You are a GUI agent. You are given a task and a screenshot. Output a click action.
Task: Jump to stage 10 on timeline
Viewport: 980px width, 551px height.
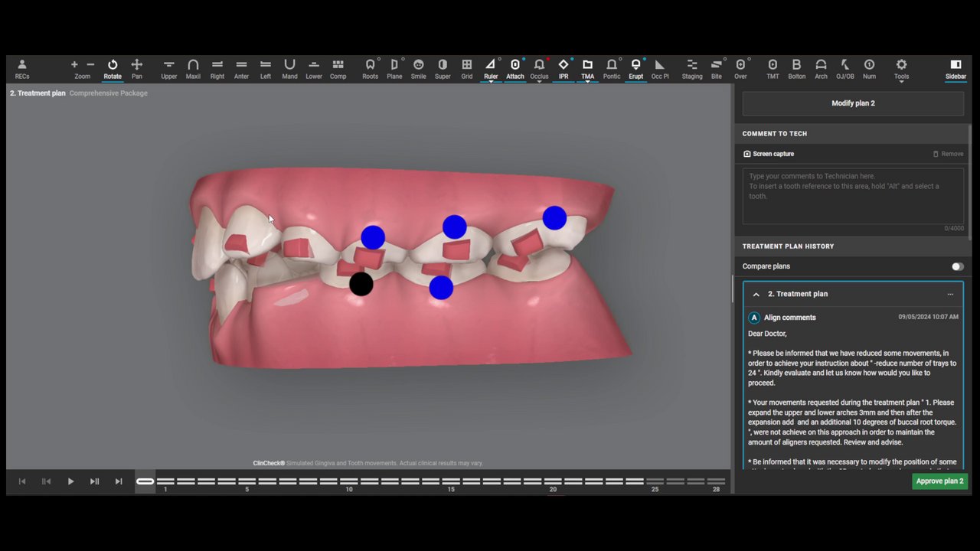[x=348, y=481]
